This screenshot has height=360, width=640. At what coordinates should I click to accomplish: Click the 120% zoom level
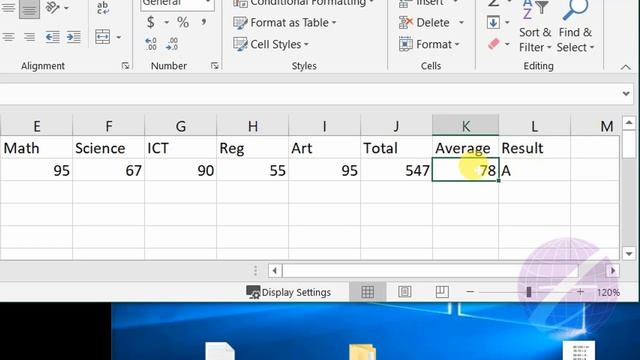608,292
